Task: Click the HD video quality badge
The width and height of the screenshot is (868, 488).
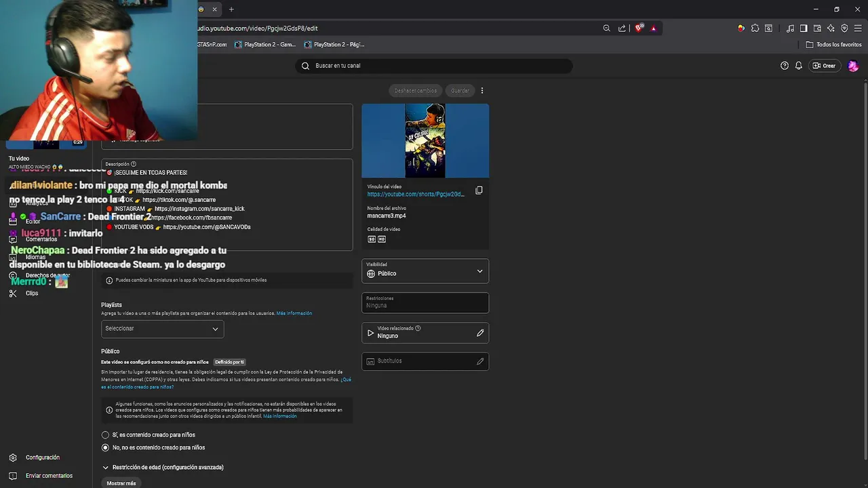Action: point(382,239)
